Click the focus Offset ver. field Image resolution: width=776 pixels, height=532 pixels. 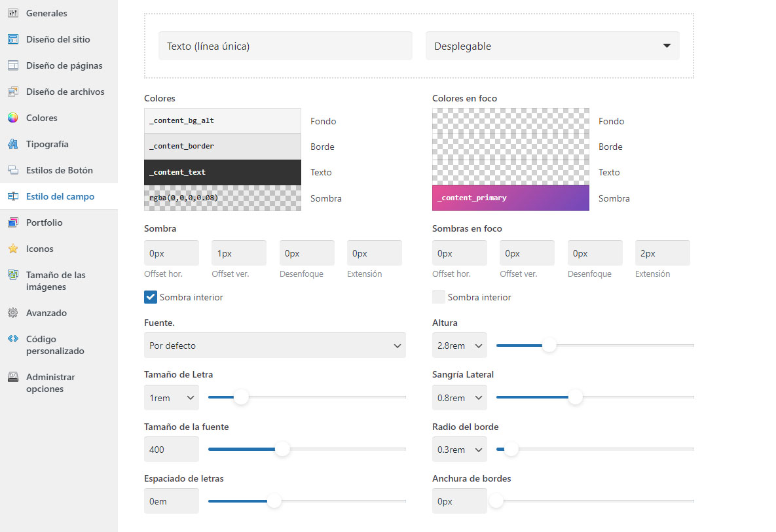527,253
